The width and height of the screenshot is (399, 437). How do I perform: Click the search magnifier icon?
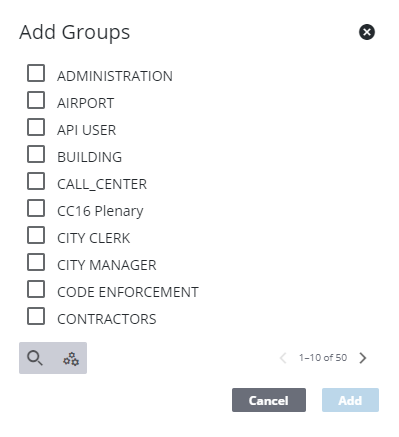(x=35, y=358)
